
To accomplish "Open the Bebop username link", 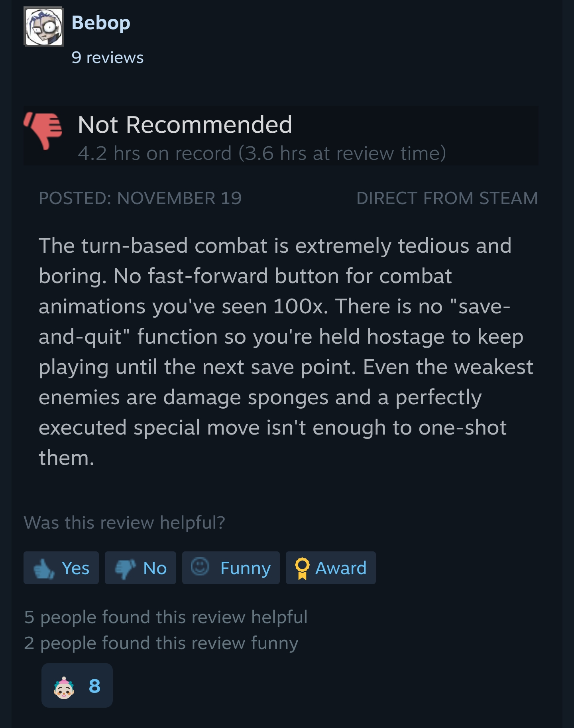I will [x=101, y=23].
